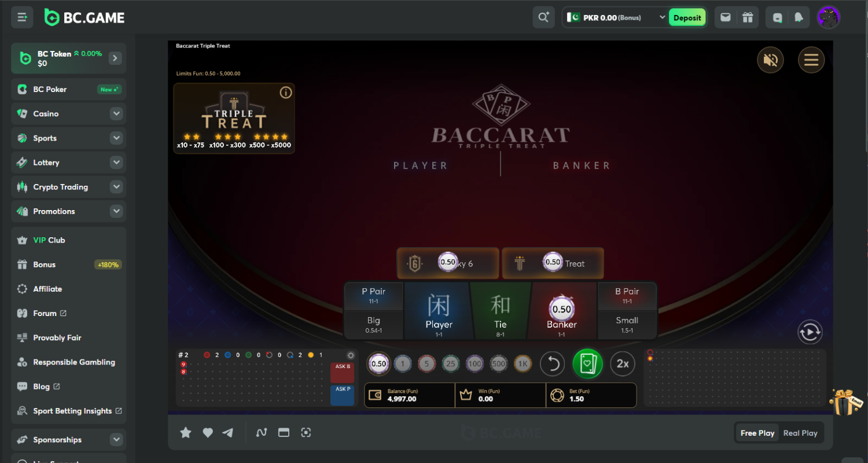Screen dimensions: 868x463
Task: Bet on Big 0.54-1
Action: 373,325
